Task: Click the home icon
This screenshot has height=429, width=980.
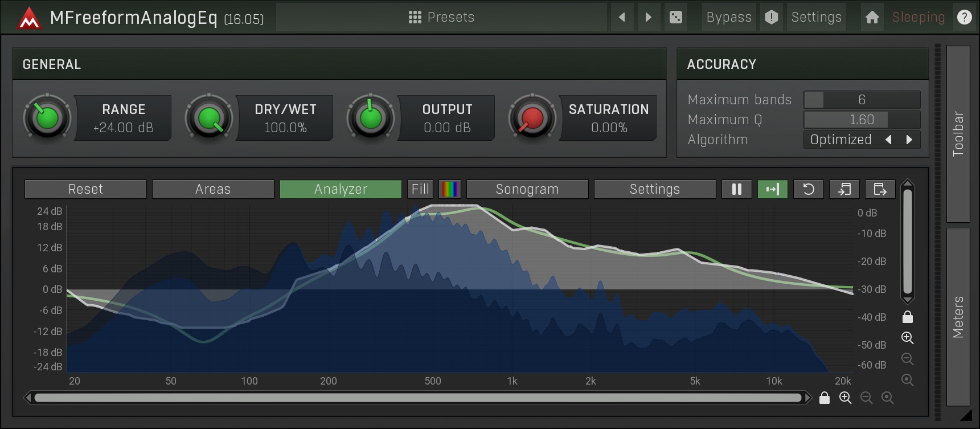Action: [x=872, y=17]
